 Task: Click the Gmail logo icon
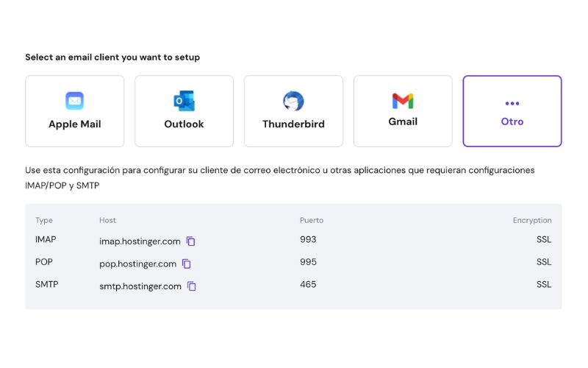pyautogui.click(x=403, y=101)
